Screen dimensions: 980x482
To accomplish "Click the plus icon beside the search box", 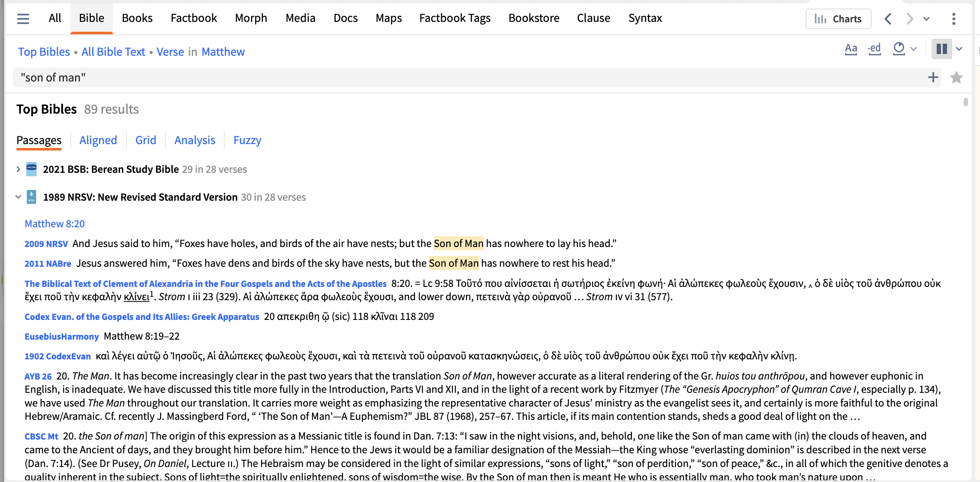I will click(x=933, y=77).
